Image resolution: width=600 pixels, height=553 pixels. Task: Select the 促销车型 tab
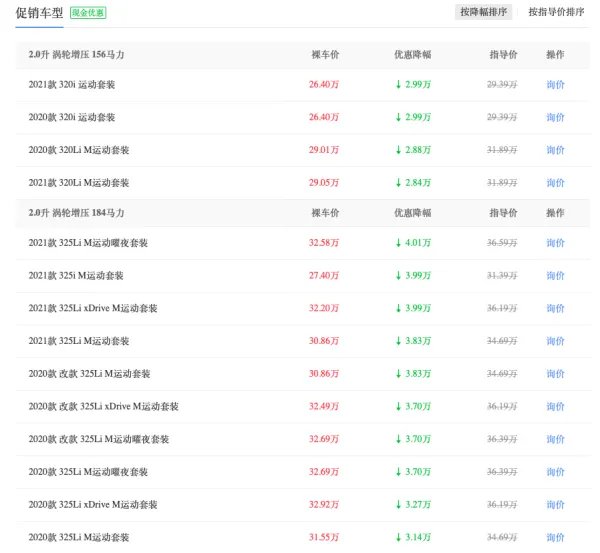(39, 13)
